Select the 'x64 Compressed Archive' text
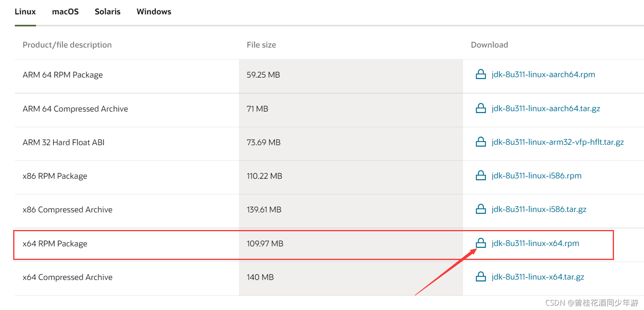 [x=68, y=277]
